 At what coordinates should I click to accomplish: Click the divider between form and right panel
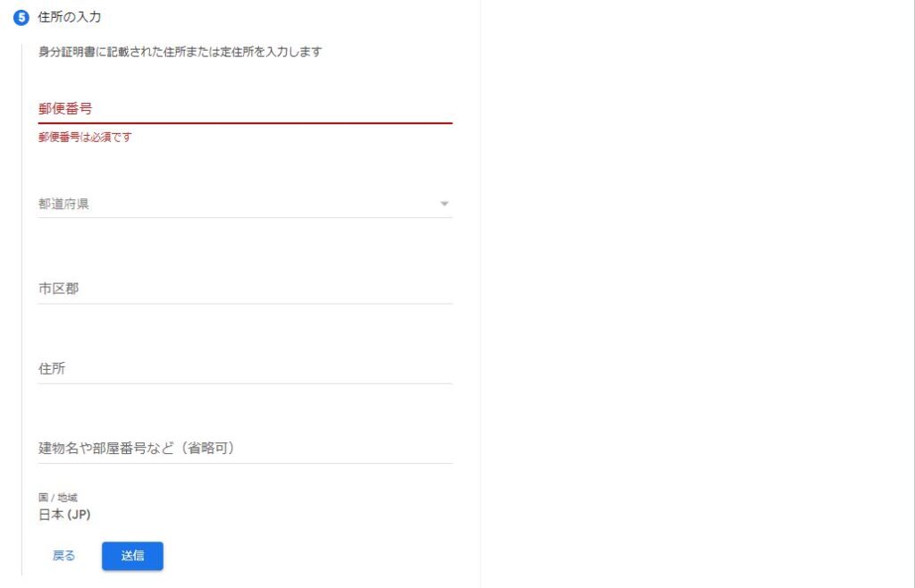480,294
